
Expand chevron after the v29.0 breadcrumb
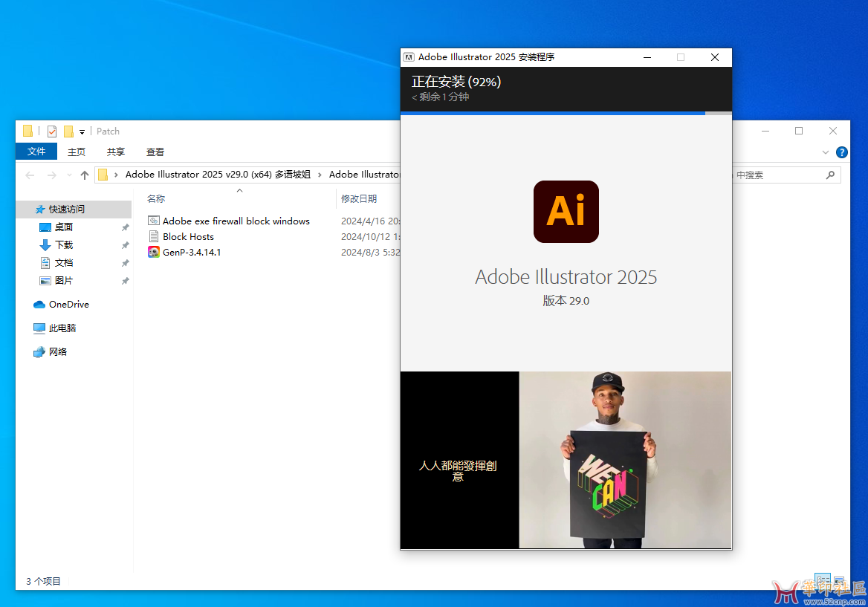point(320,175)
